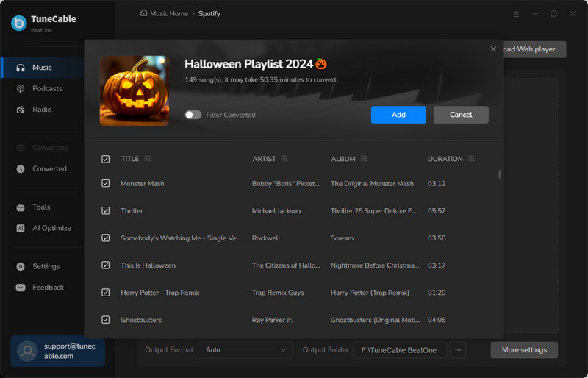Click Harry Potter (Trap Remix) album cell
The width and height of the screenshot is (588, 378).
370,293
